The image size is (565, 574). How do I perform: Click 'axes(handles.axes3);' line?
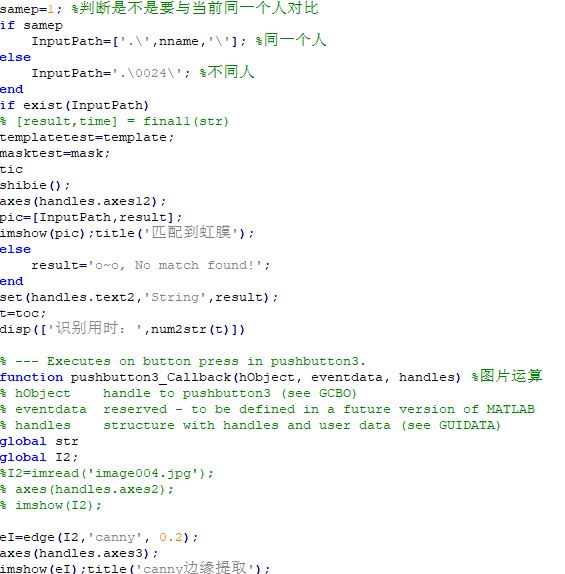pyautogui.click(x=79, y=554)
